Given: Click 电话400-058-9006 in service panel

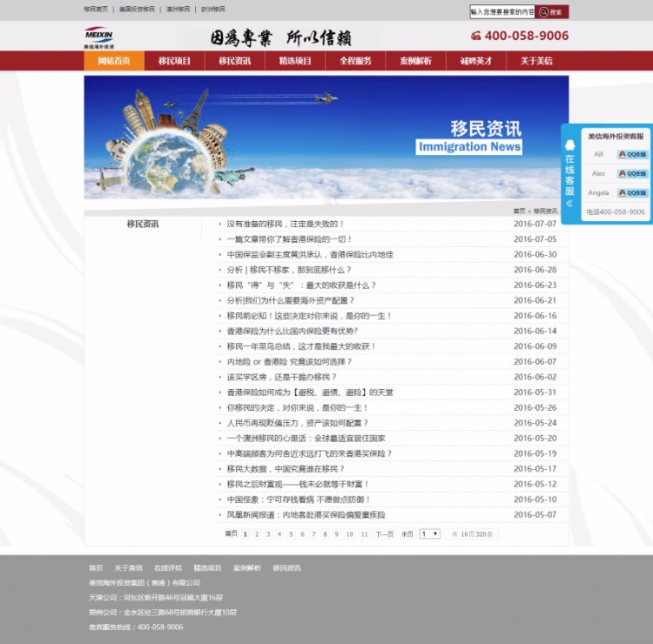Looking at the screenshot, I should [x=616, y=211].
